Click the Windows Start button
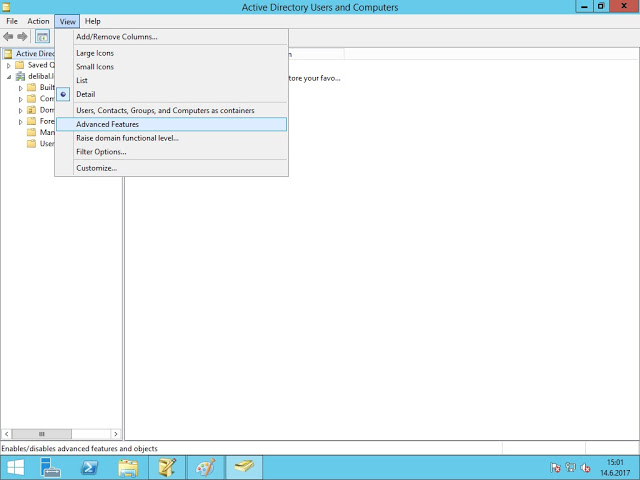The width and height of the screenshot is (640, 480). click(x=16, y=467)
